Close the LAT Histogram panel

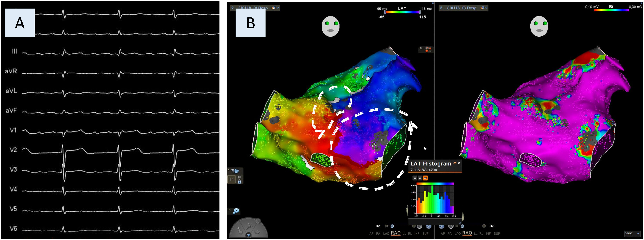459,163
